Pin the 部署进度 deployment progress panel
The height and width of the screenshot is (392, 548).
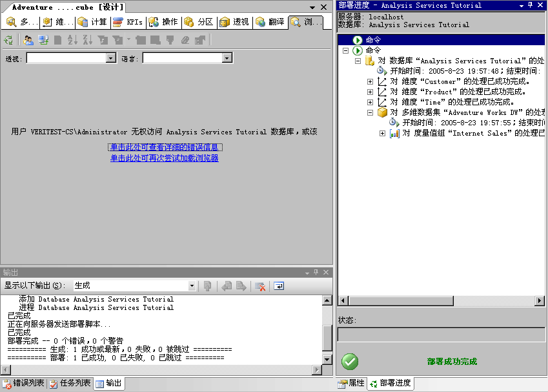click(x=530, y=5)
